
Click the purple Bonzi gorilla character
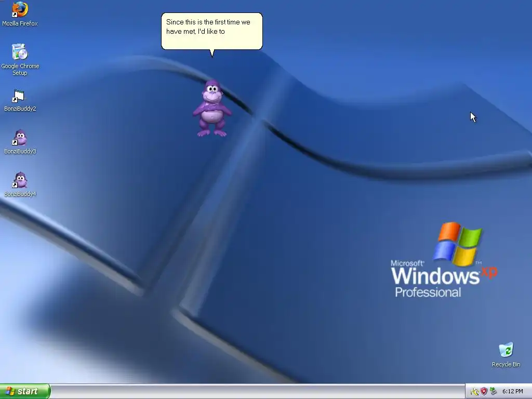pyautogui.click(x=212, y=108)
